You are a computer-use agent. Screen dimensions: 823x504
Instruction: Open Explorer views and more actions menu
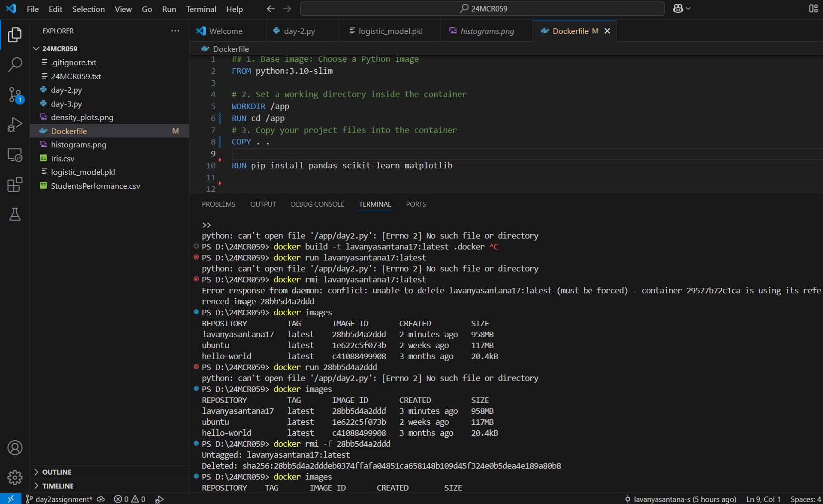tap(175, 31)
